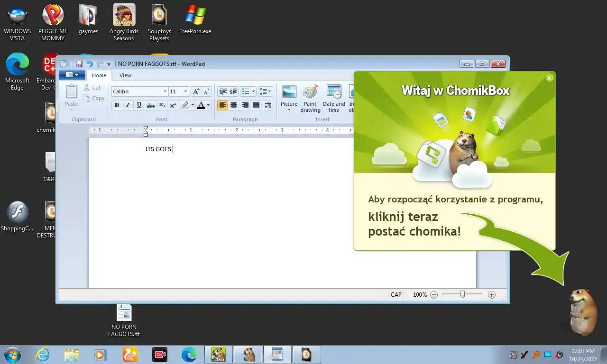Expand the Picture dropdown arrow

(x=289, y=110)
